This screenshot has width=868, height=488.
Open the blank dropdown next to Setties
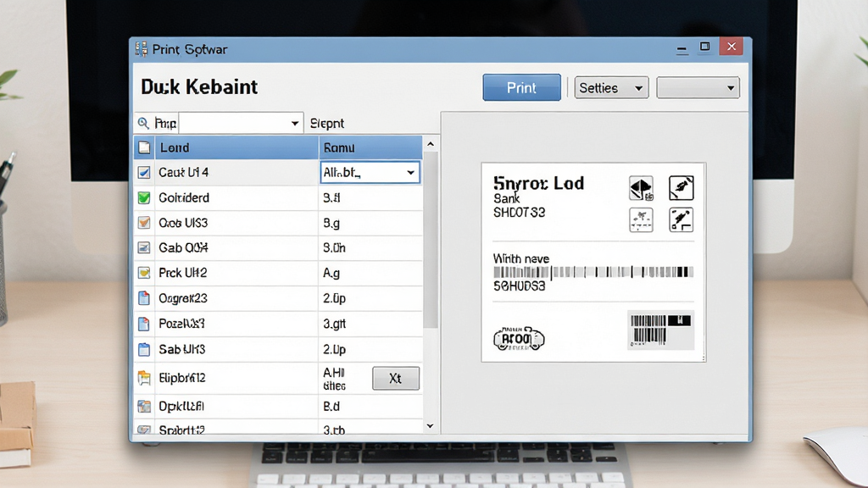698,88
